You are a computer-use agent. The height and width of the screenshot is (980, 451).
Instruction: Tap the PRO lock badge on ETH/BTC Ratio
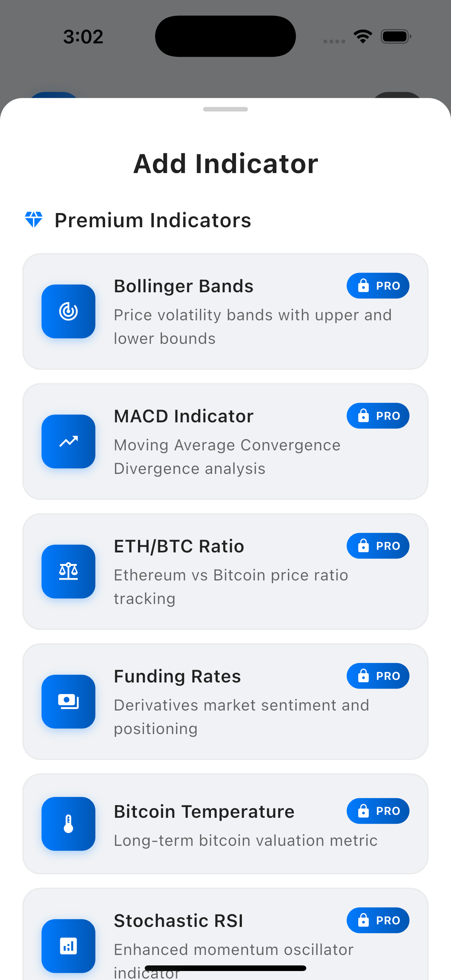378,546
